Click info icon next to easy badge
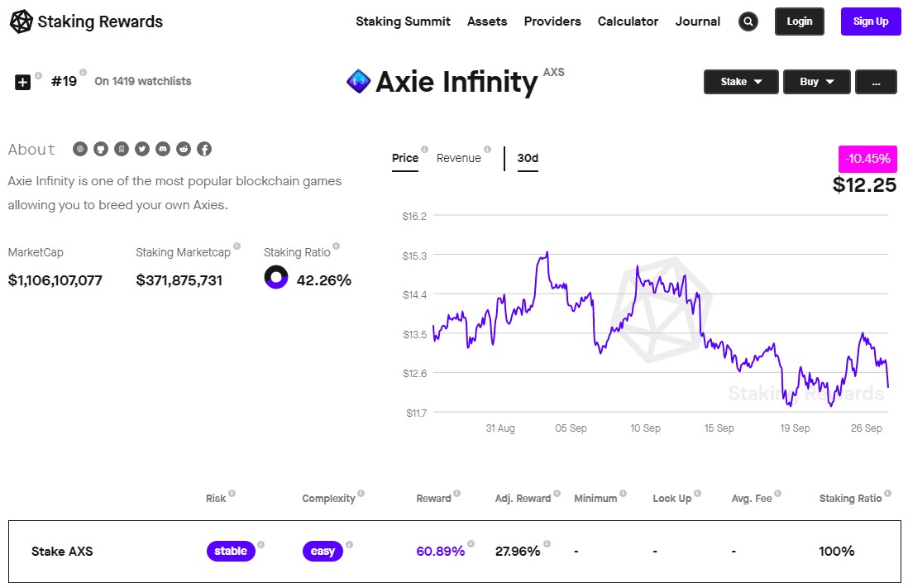This screenshot has width=908, height=588. [349, 544]
